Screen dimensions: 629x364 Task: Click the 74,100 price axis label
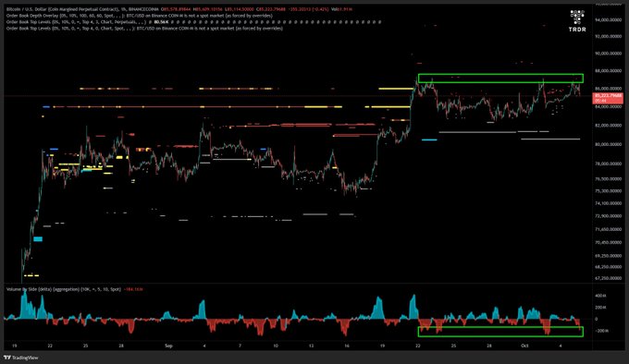609,203
